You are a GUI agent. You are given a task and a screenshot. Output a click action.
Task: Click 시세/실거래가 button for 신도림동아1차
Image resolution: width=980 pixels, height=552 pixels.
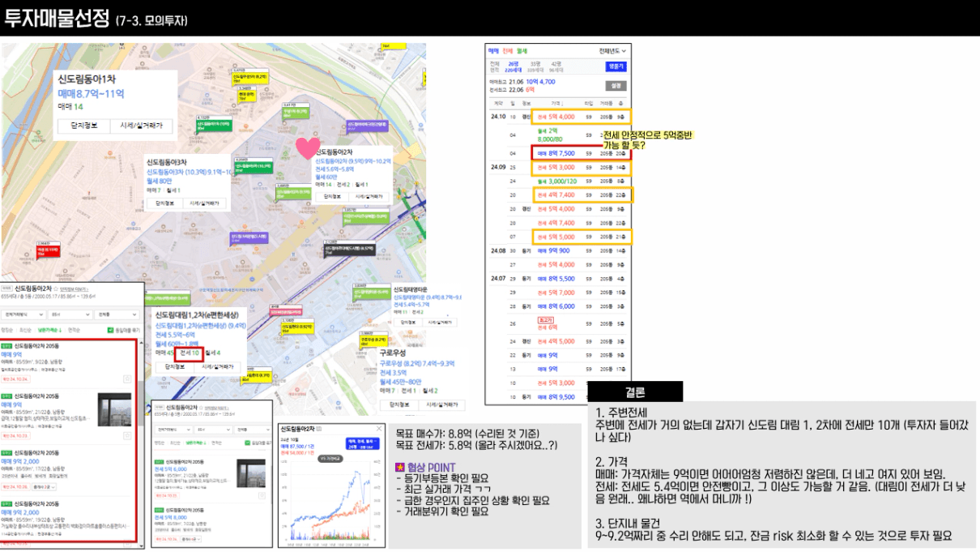tap(141, 126)
